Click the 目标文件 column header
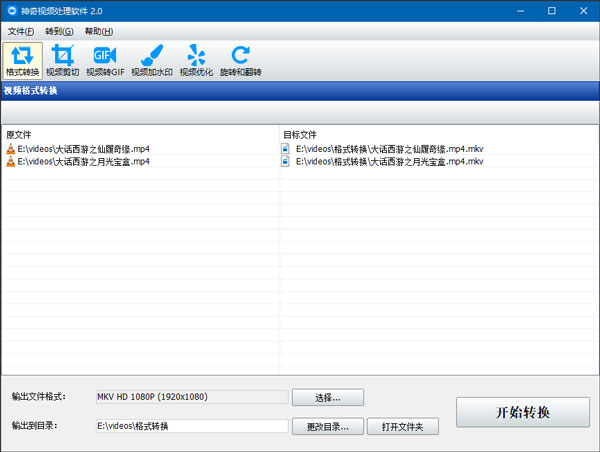600x452 pixels. [x=300, y=135]
